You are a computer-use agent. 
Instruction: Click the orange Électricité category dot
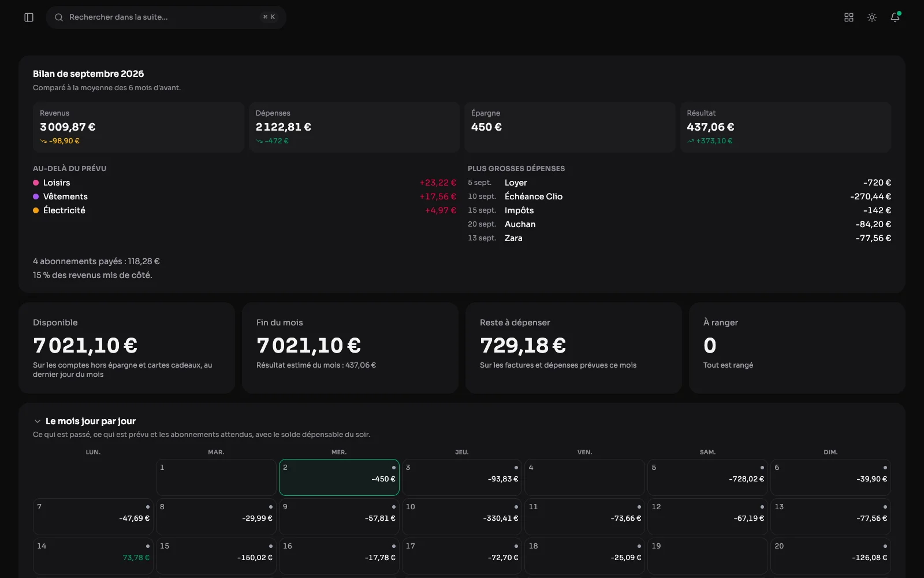pos(36,210)
